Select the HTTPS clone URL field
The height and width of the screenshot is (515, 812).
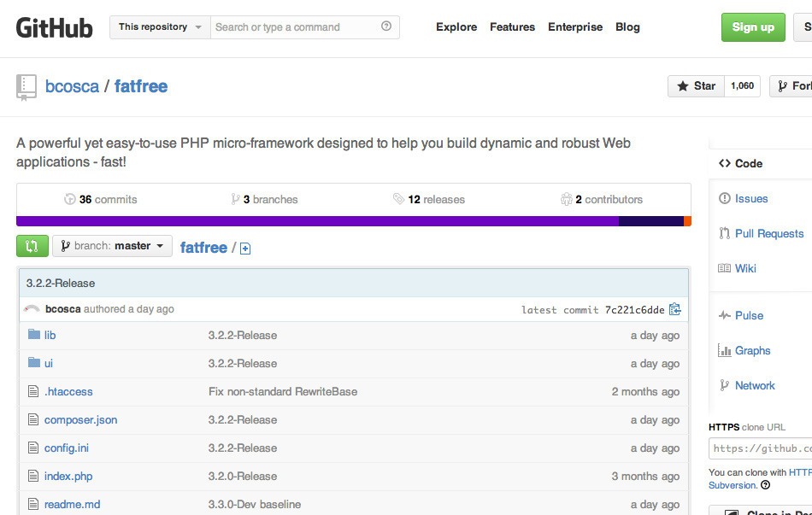760,448
